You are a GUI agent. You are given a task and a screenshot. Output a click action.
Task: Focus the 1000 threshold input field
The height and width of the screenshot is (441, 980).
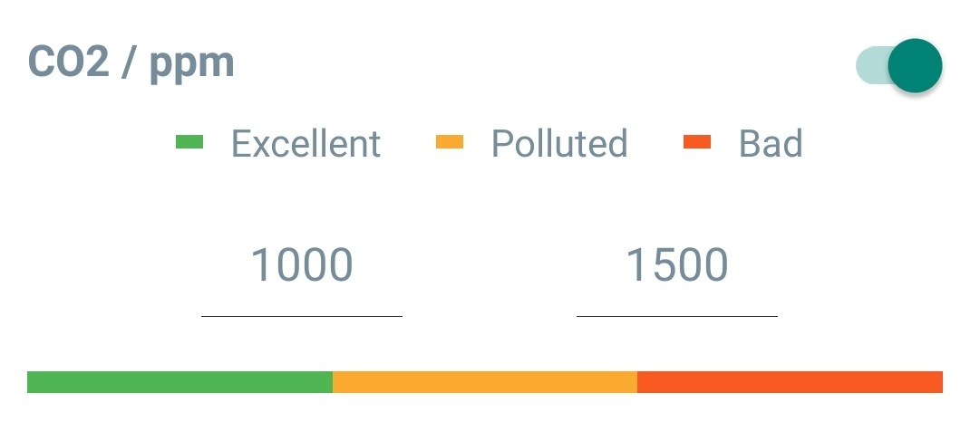(301, 265)
